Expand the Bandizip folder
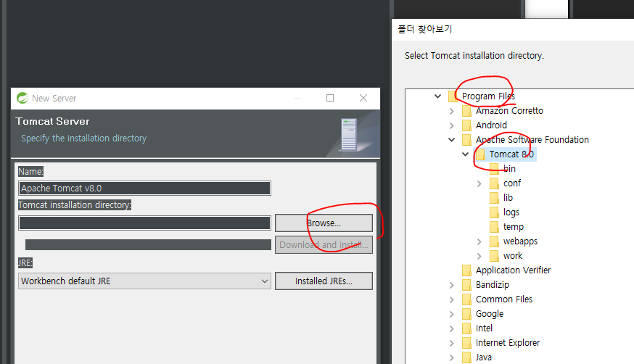The width and height of the screenshot is (634, 364). pos(451,285)
